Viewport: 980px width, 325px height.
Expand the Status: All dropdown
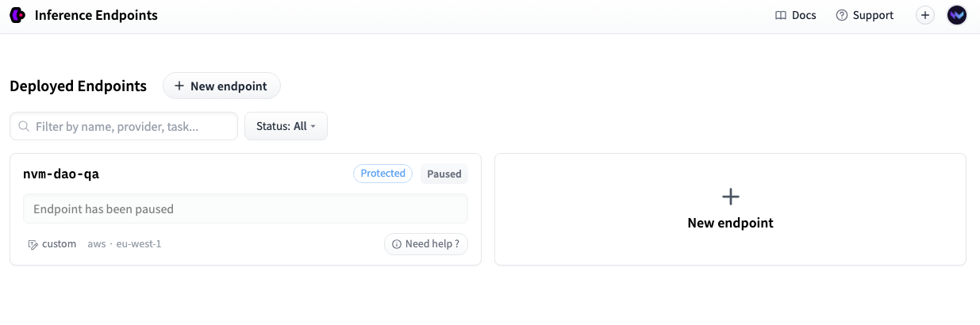286,126
